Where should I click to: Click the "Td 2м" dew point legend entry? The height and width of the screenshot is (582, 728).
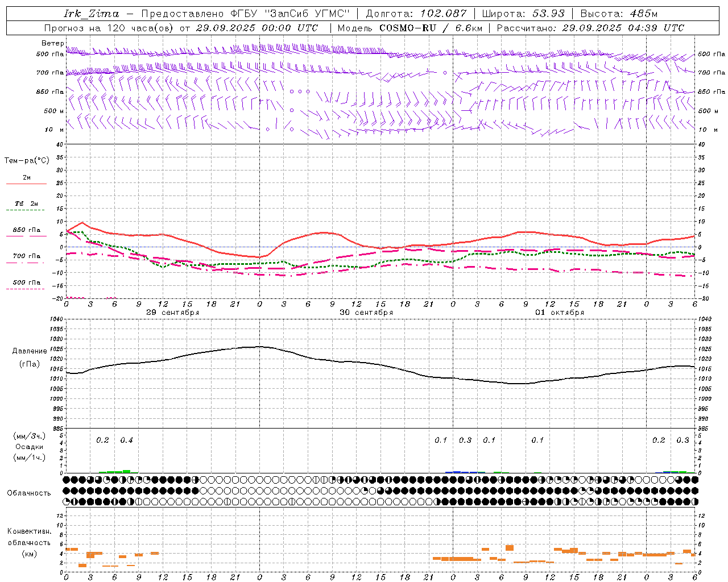tap(27, 203)
